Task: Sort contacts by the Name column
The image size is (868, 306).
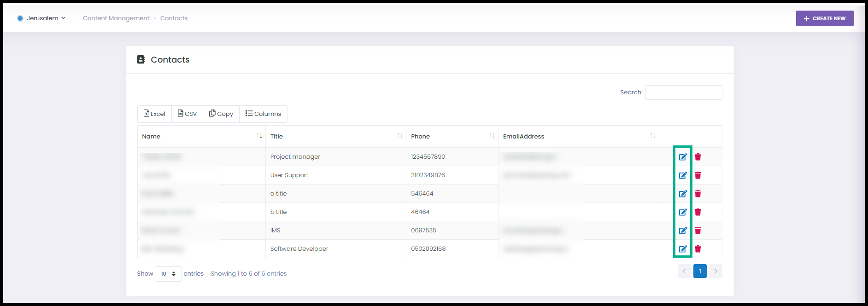Action: click(x=201, y=136)
